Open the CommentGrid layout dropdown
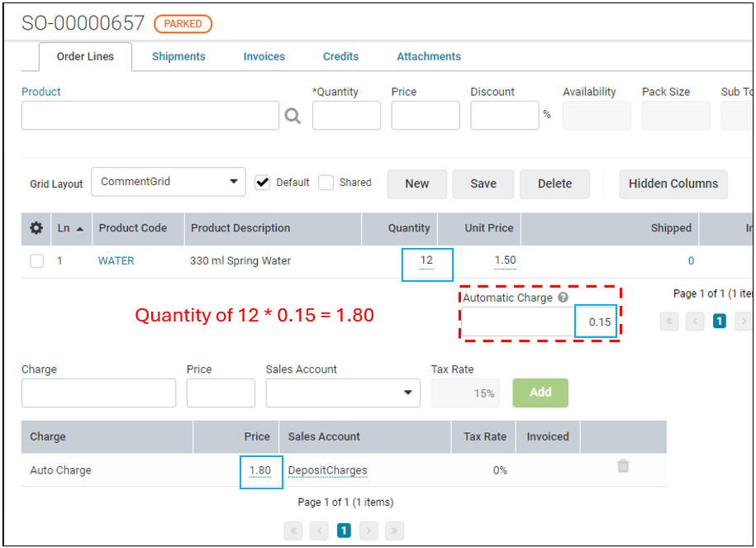The width and height of the screenshot is (756, 548). [234, 180]
